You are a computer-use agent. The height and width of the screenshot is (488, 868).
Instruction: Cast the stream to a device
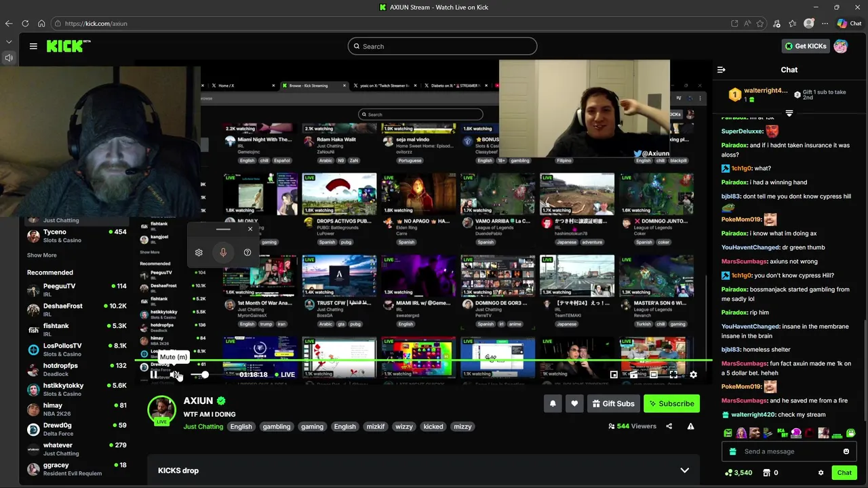coord(633,374)
